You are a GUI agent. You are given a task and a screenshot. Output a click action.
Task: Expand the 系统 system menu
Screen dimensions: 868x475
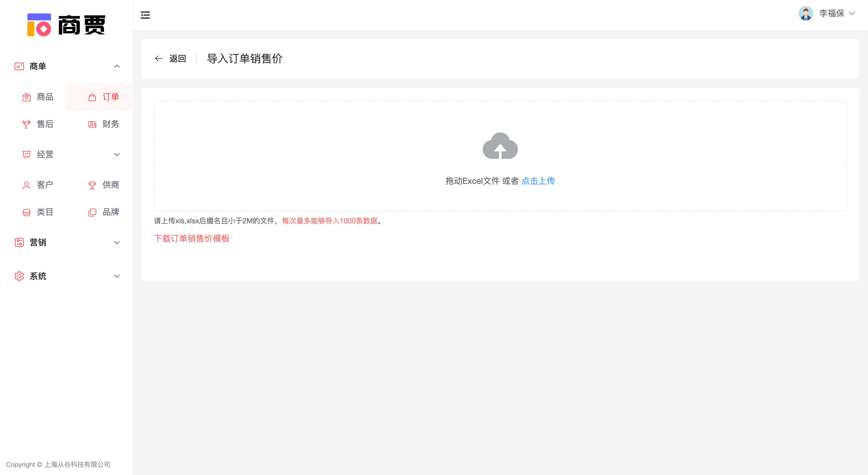pyautogui.click(x=117, y=276)
